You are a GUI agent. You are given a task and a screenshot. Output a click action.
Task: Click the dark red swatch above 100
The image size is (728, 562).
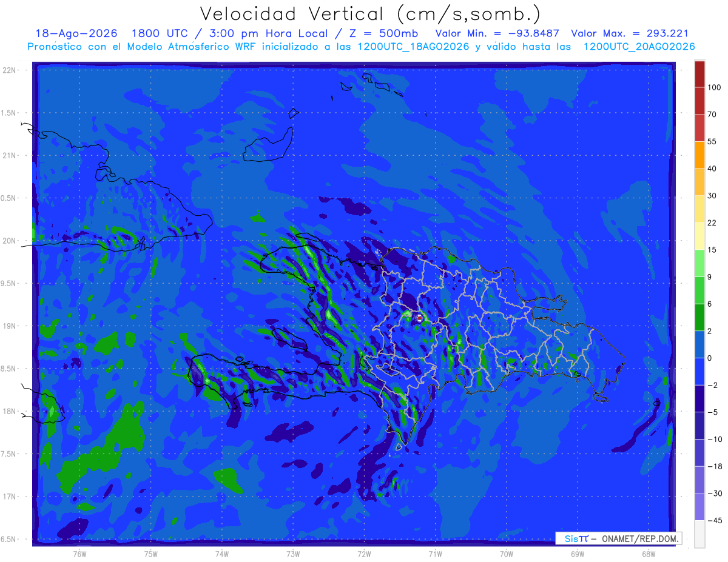699,74
